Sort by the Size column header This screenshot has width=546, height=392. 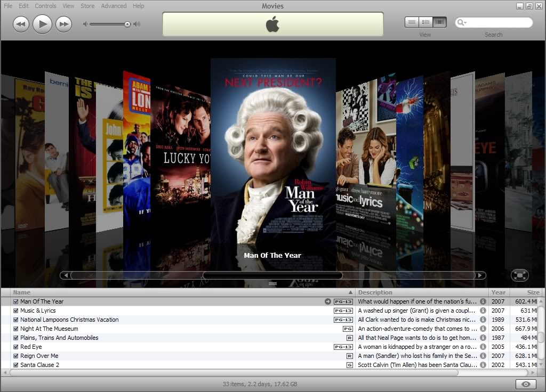click(x=526, y=292)
